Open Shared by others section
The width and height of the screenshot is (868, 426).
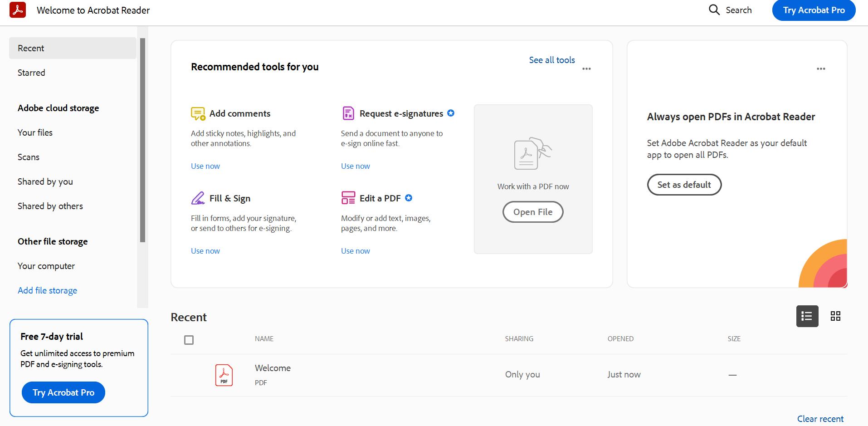50,206
